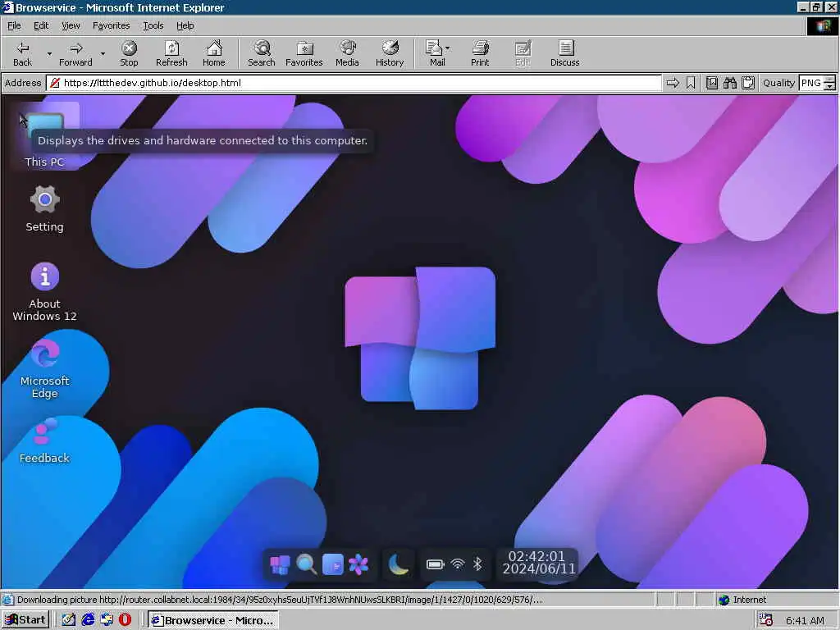The image size is (840, 630).
Task: Click the Browservice taskbar button
Action: tap(213, 620)
